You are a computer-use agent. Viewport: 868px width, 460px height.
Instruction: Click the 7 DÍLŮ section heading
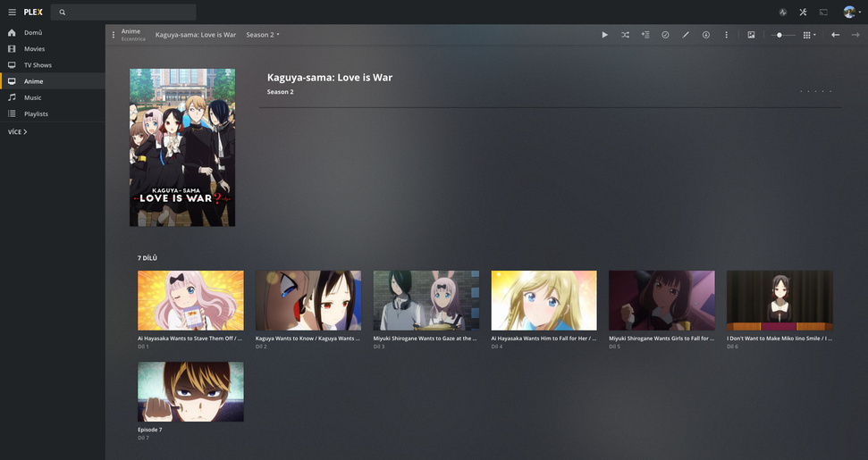tap(147, 257)
